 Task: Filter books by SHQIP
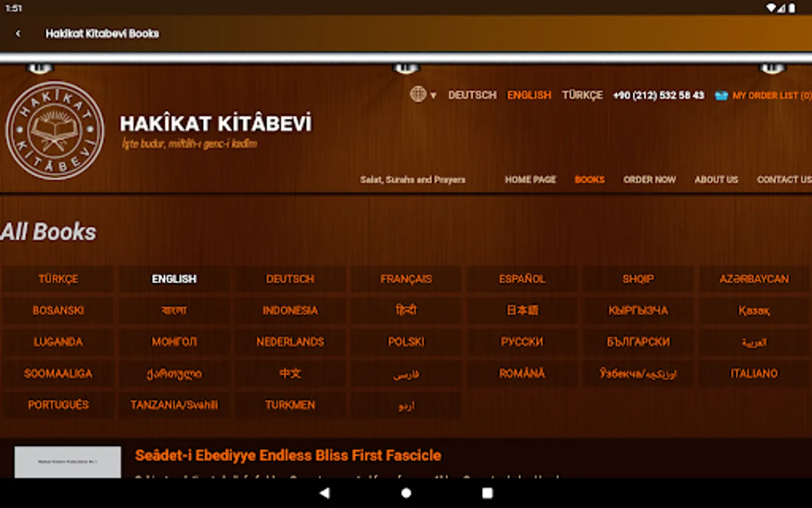(638, 279)
